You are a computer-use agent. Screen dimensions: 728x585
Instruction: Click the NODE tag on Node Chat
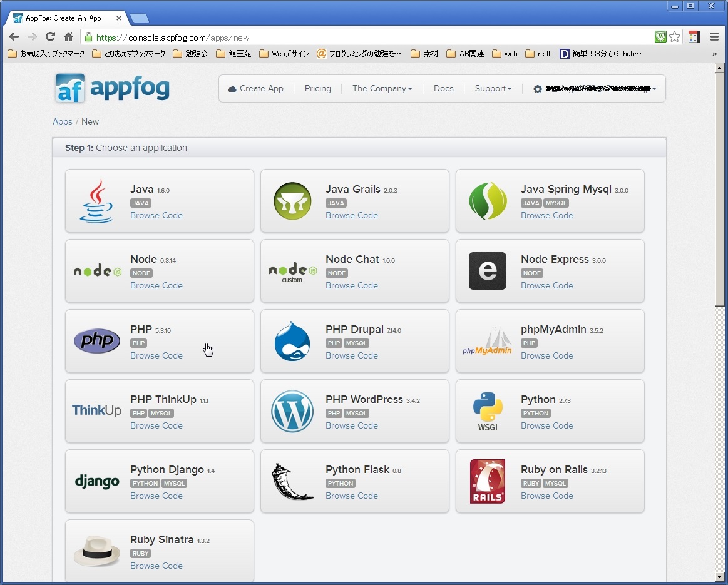[337, 273]
